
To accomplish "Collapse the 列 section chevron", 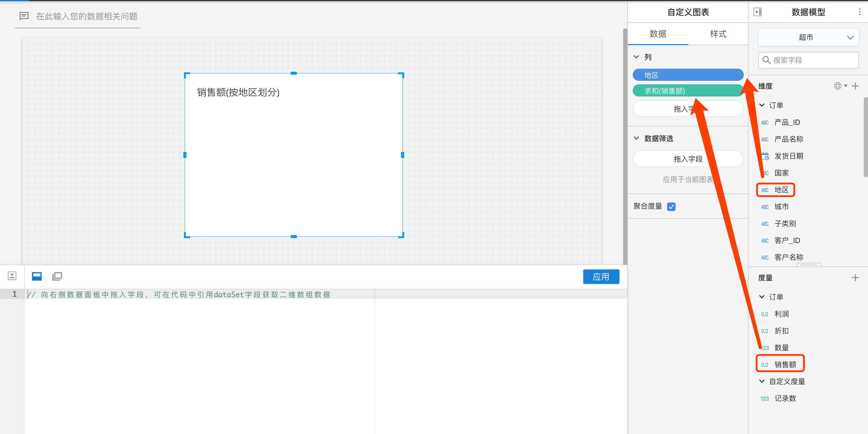I will [636, 57].
